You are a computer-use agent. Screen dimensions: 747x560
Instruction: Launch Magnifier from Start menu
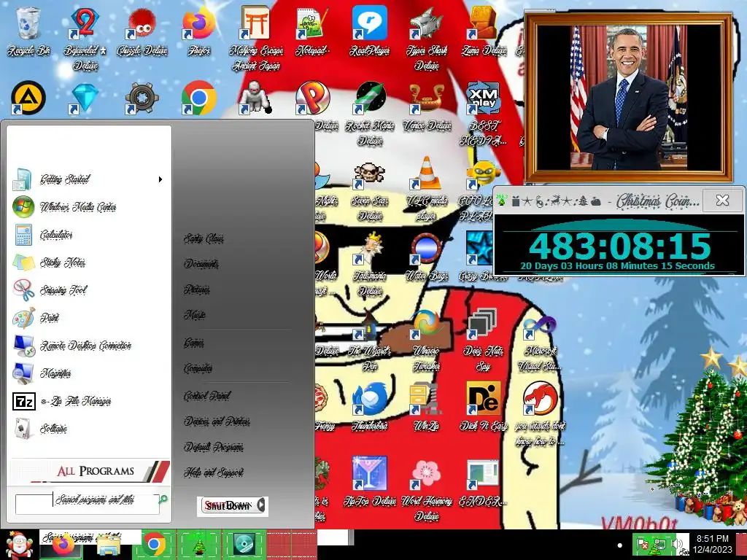88,373
